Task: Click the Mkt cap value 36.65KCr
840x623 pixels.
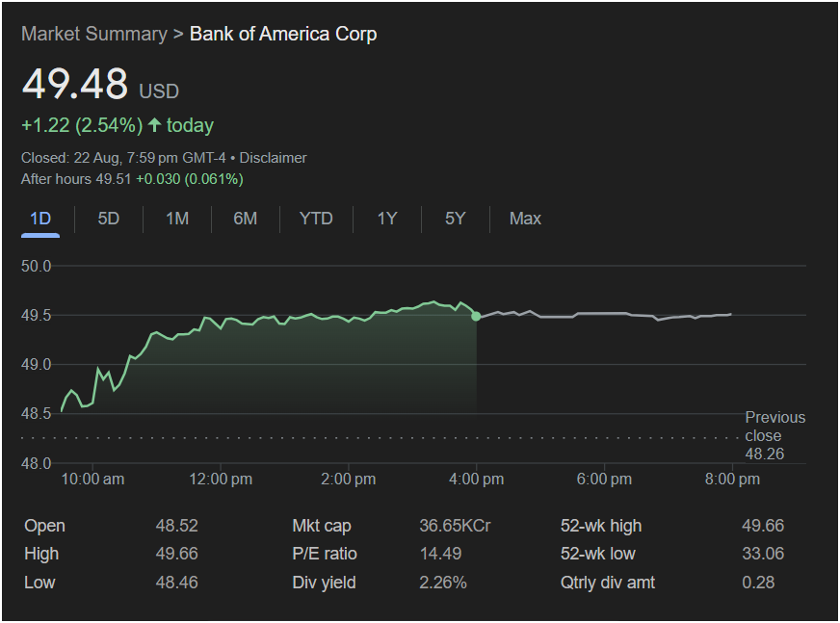Action: point(455,526)
